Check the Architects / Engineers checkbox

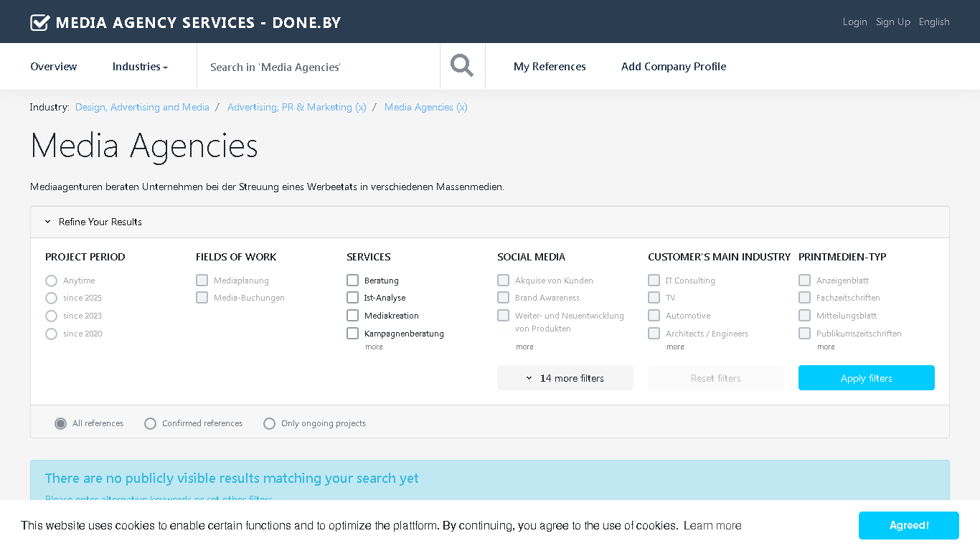(654, 333)
